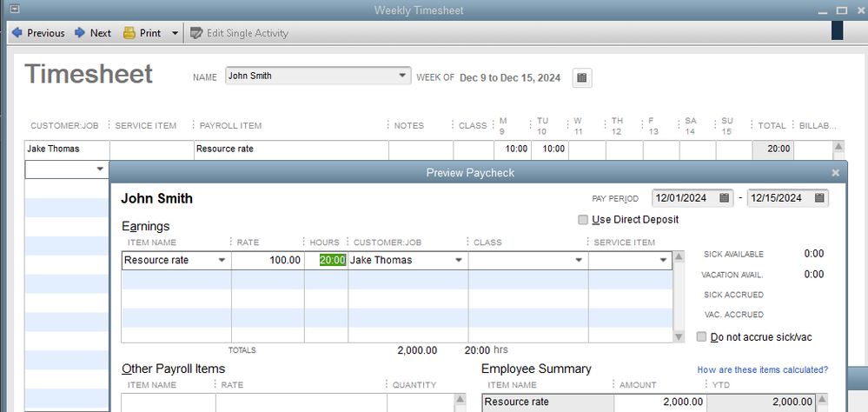
Task: Open the Week Of calendar picker
Action: (x=581, y=78)
